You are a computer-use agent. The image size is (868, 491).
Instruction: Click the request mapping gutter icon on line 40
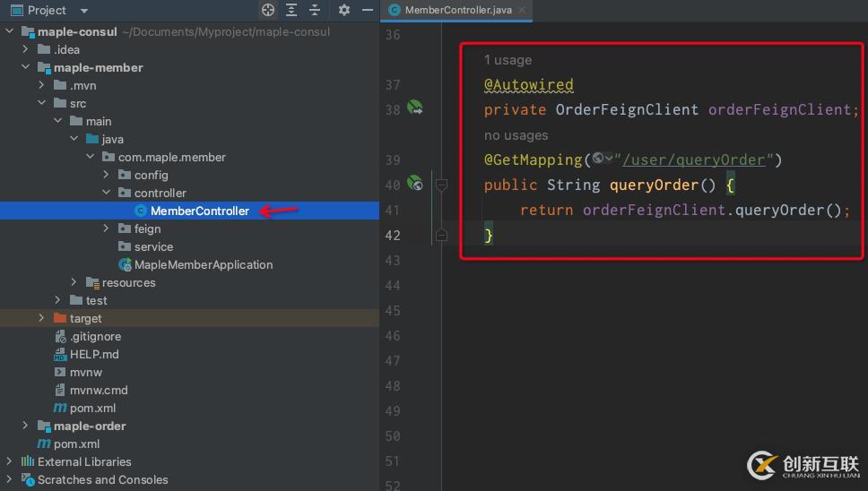click(x=414, y=184)
